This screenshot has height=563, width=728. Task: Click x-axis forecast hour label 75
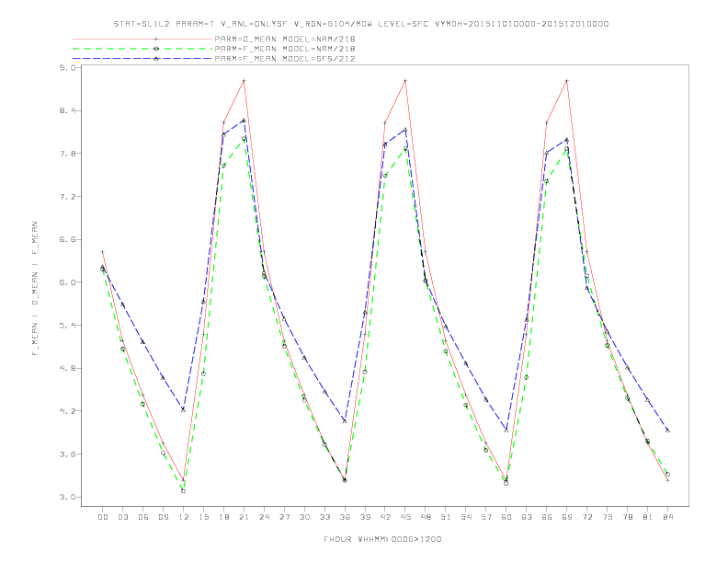point(608,517)
